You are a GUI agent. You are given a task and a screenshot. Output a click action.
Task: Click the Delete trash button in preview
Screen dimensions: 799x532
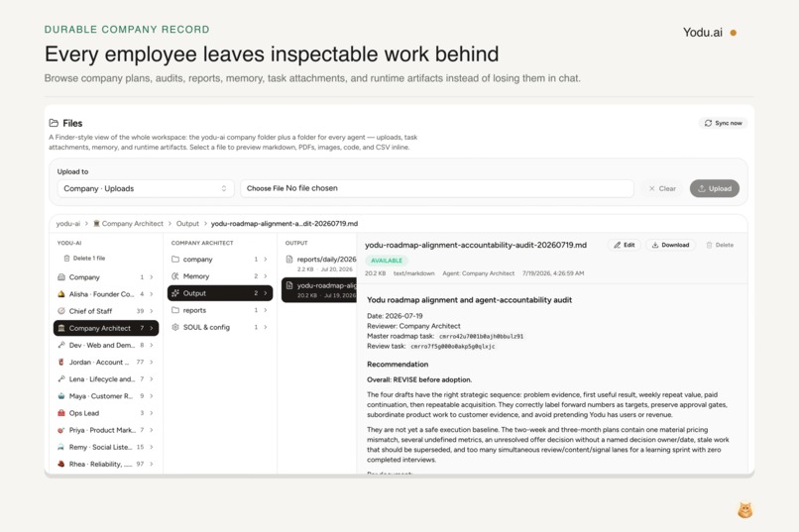[x=720, y=245]
